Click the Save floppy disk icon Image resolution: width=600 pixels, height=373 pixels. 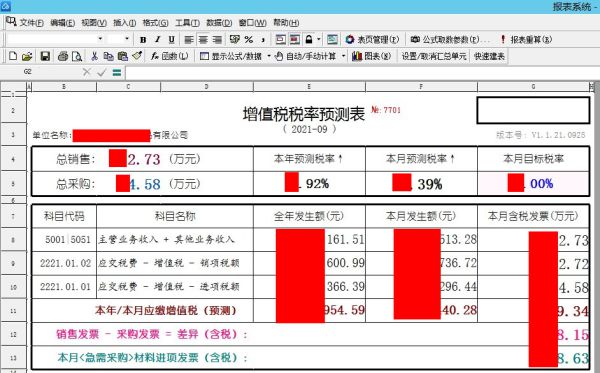(45, 56)
